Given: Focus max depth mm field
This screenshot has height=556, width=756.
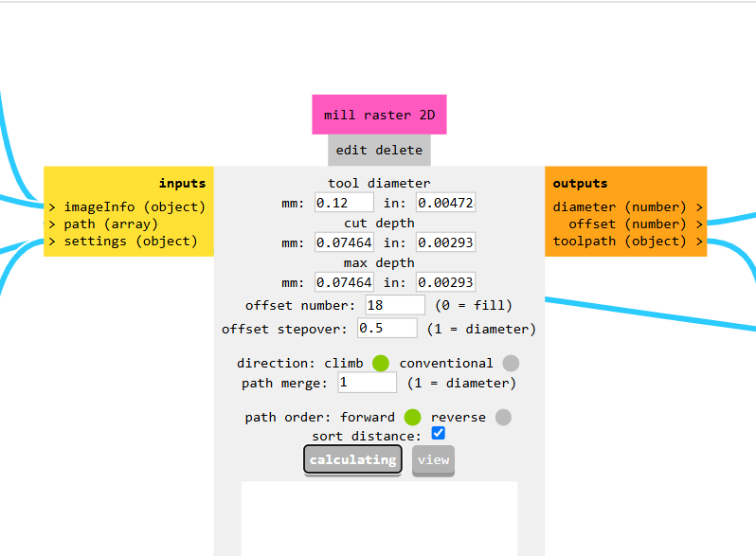Looking at the screenshot, I should tap(344, 282).
